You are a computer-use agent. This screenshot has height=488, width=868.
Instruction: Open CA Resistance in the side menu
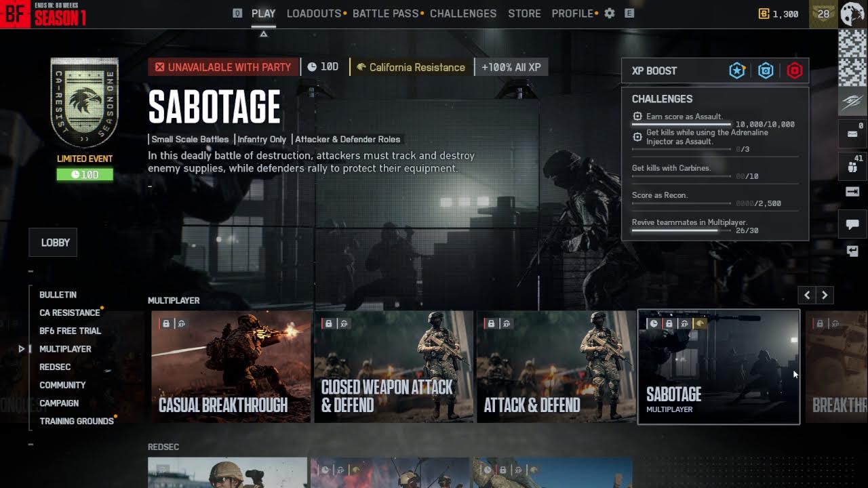[70, 313]
